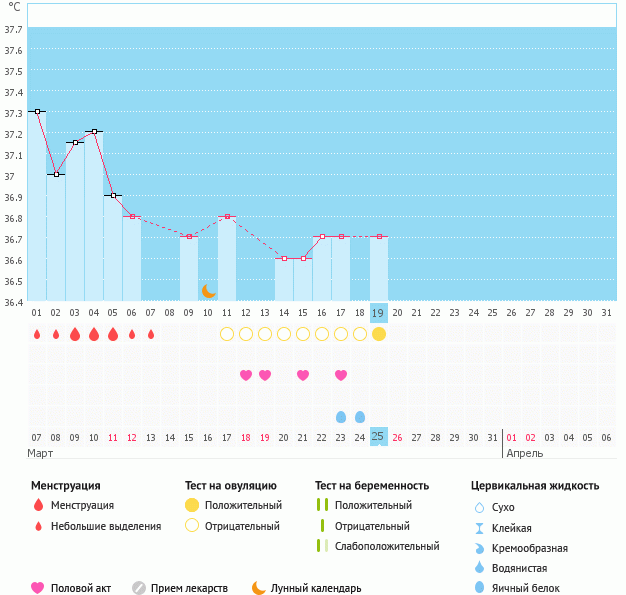Click the green 'Положительный' pregnancy test legend icon
The height and width of the screenshot is (595, 626).
coord(322,506)
